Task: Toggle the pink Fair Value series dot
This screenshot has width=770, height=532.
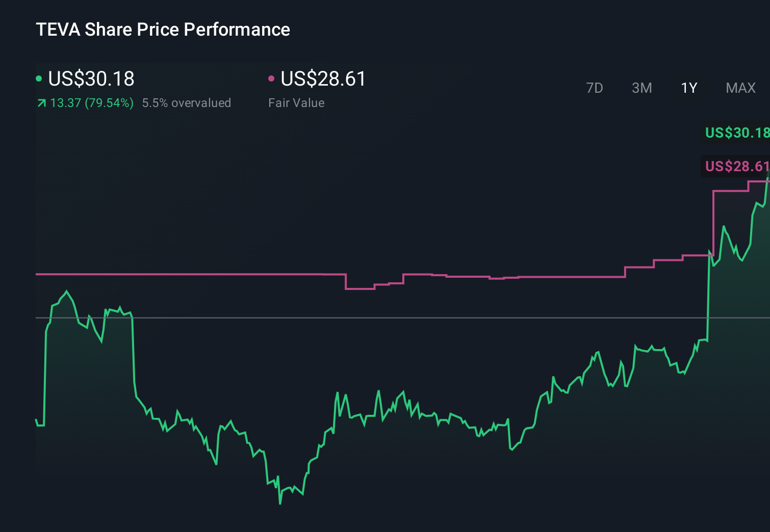Action: click(x=271, y=78)
